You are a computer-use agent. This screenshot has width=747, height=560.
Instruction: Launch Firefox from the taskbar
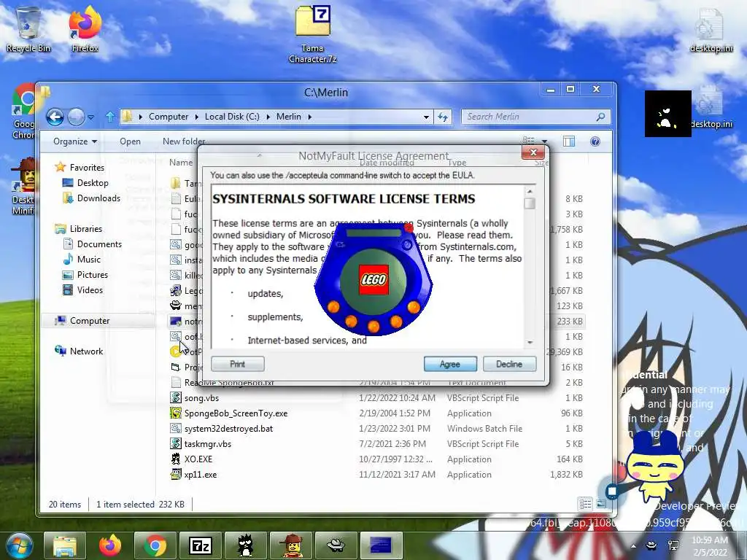[110, 545]
